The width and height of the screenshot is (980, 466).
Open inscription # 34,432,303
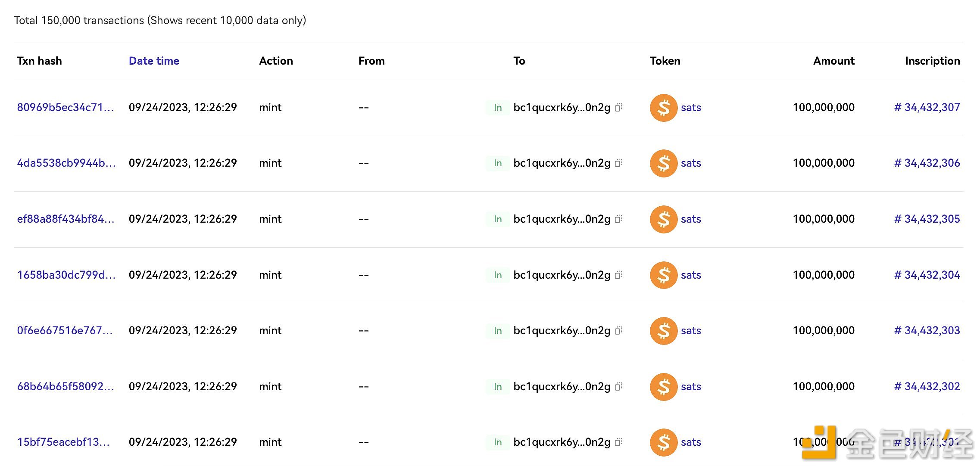[927, 331]
